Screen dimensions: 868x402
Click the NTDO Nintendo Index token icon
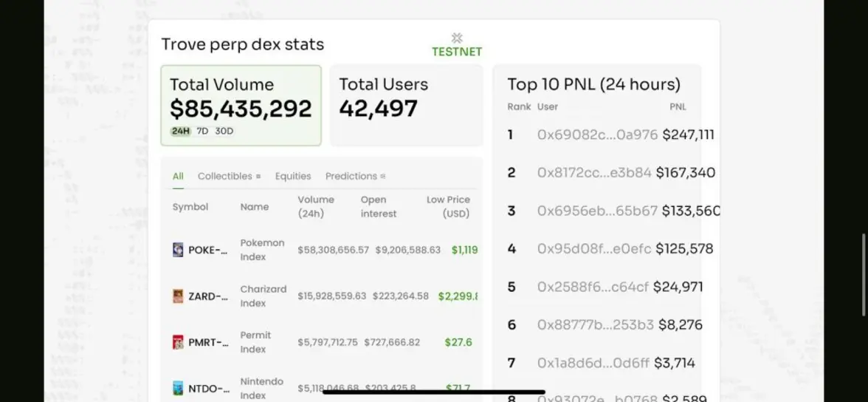point(178,388)
